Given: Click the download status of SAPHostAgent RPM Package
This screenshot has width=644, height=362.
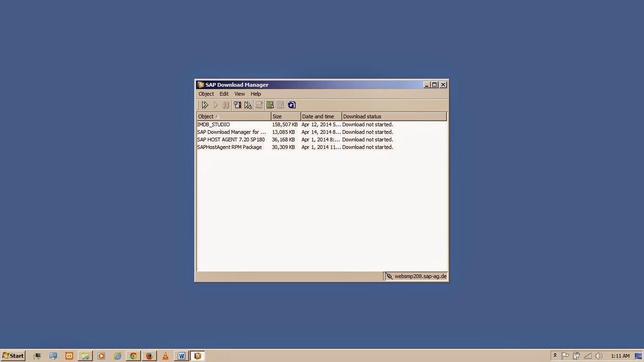Looking at the screenshot, I should [x=368, y=147].
